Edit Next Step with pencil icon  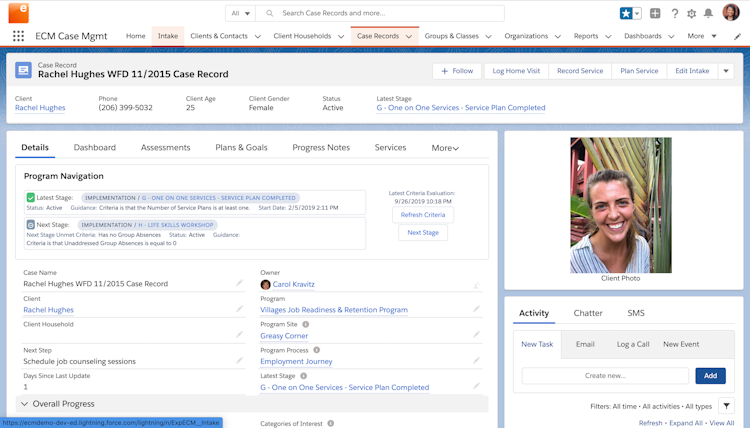[x=239, y=360]
